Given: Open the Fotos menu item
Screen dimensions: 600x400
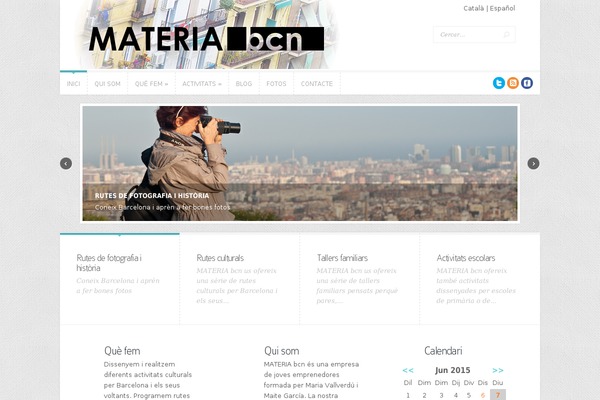Looking at the screenshot, I should [x=276, y=83].
